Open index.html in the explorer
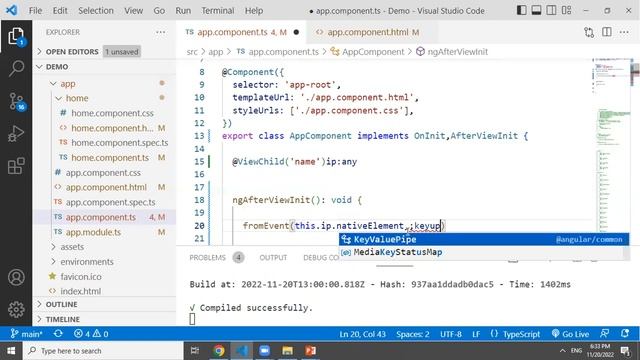Screen dimensions: 640x360 coord(80,291)
